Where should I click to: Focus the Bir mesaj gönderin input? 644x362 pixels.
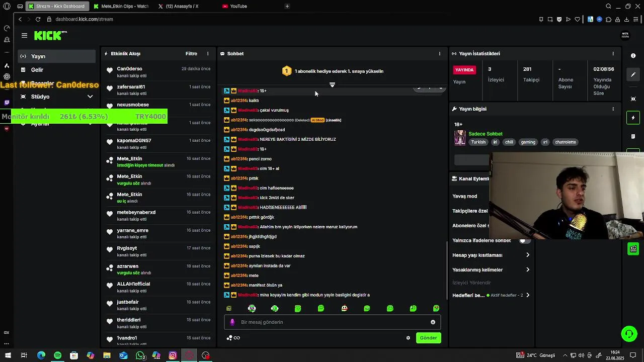(x=332, y=322)
